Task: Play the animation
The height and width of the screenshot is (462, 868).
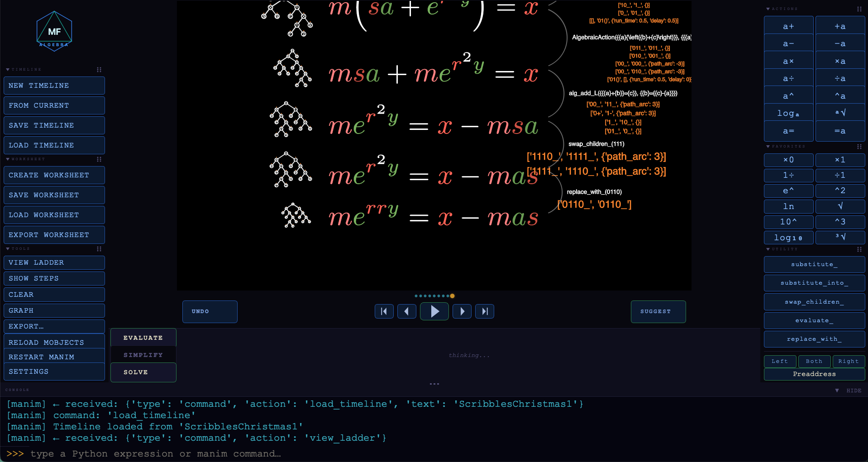Action: [434, 311]
